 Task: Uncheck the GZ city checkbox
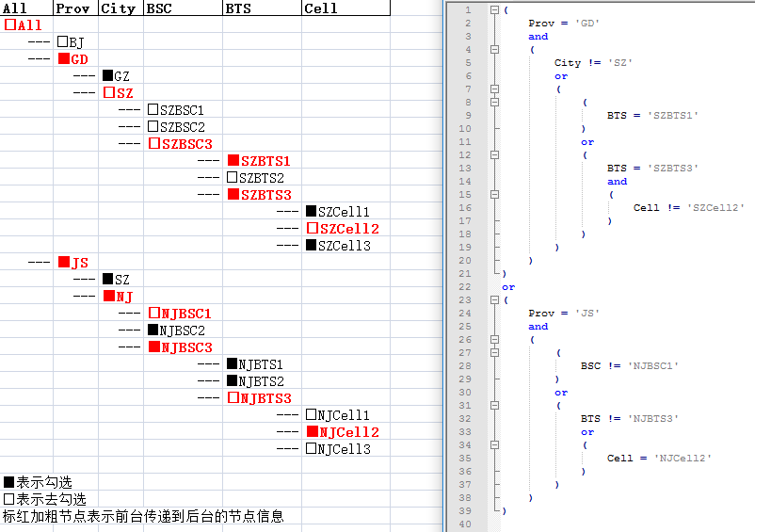(107, 75)
